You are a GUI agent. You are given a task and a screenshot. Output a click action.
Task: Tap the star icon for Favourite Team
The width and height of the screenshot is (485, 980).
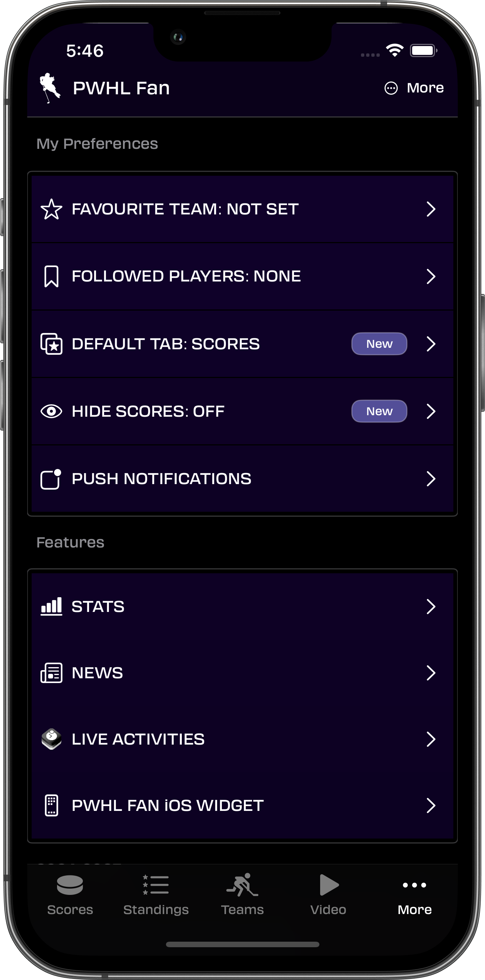[51, 209]
